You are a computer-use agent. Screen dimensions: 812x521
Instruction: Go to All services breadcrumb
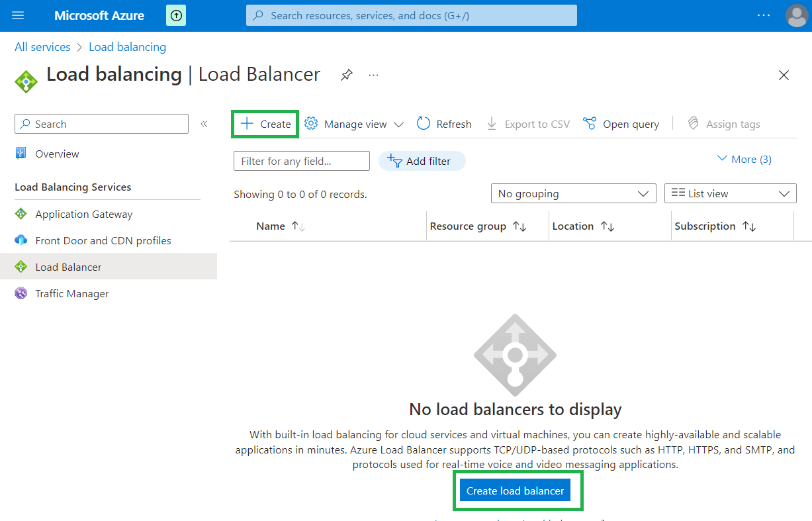pos(42,47)
